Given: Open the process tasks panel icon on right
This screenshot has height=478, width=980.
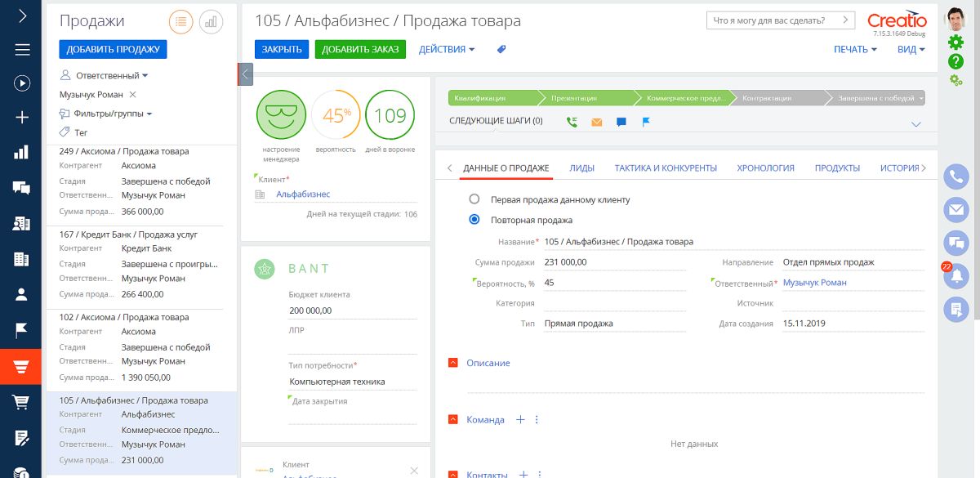Looking at the screenshot, I should tap(955, 308).
